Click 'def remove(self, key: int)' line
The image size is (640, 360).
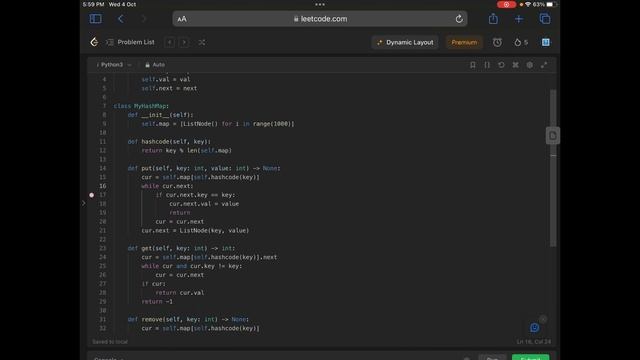click(x=188, y=319)
